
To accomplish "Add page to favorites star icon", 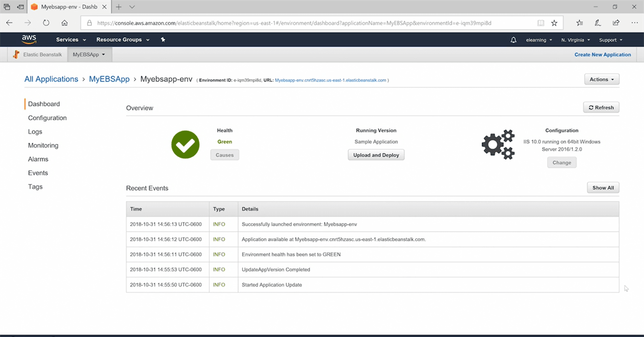I will [x=554, y=23].
